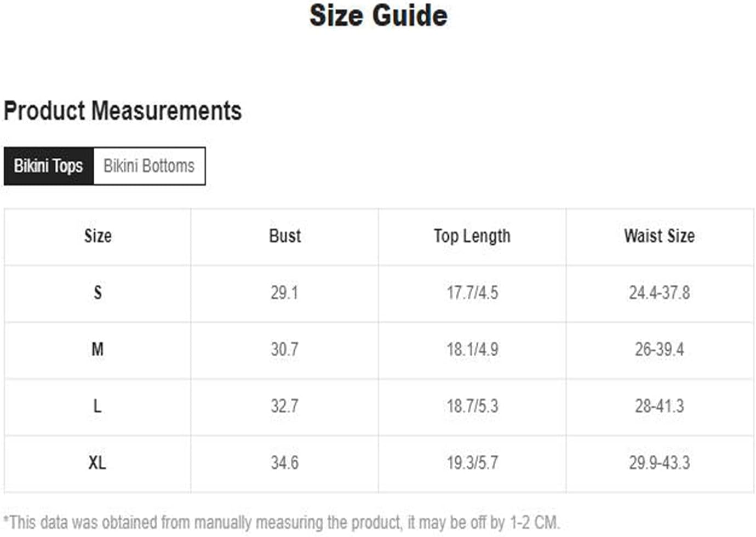Click waist size value 24.4-37.8
The height and width of the screenshot is (537, 756).
(660, 293)
